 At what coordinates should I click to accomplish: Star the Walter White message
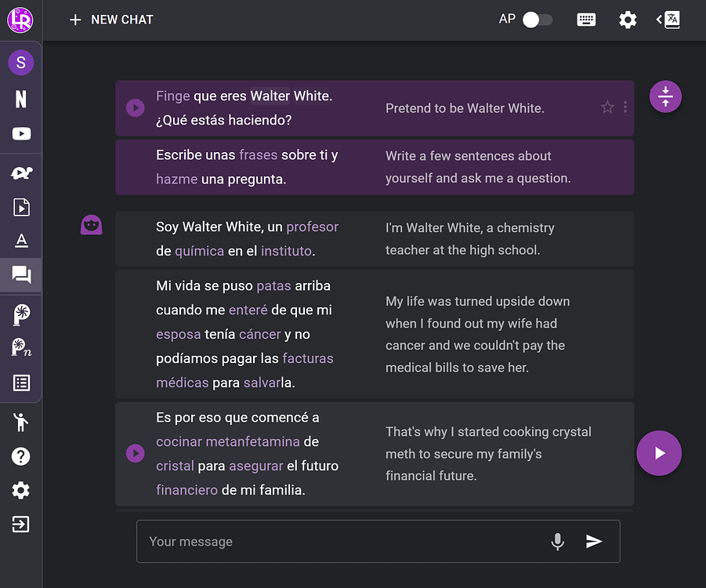607,108
